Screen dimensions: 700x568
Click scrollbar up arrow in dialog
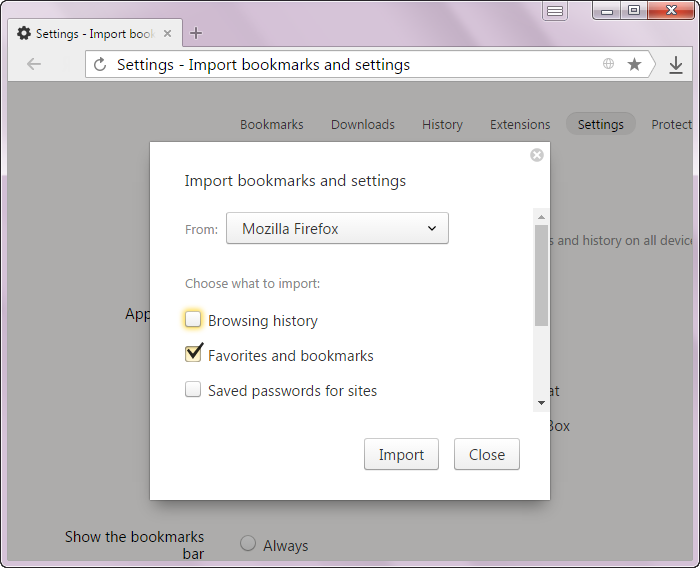541,217
